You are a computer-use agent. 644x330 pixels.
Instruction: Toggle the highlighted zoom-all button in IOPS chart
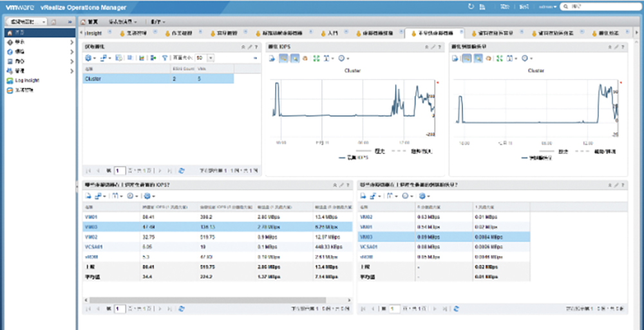click(284, 59)
